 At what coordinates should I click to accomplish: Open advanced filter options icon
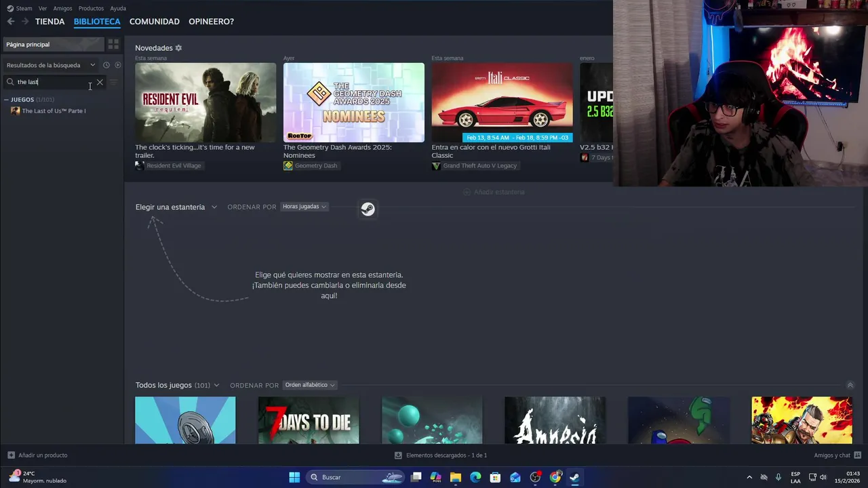114,82
